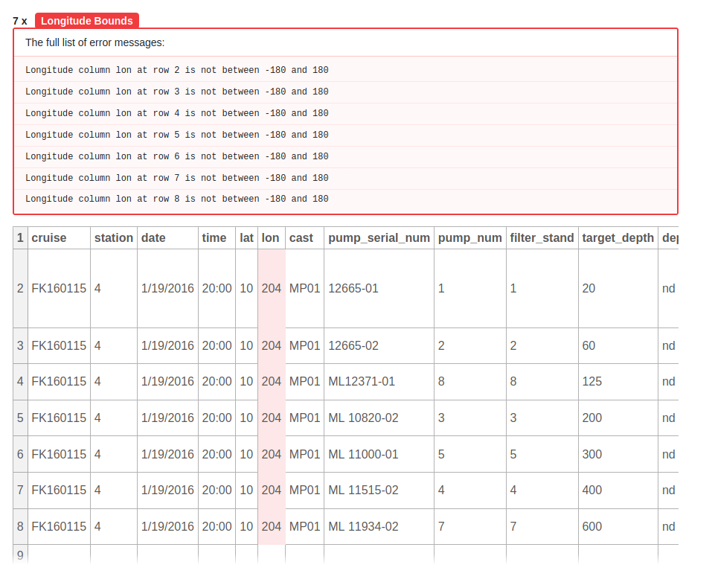This screenshot has width=715, height=588.
Task: Select the highlighted lon cell 204 in row 2
Action: [272, 288]
